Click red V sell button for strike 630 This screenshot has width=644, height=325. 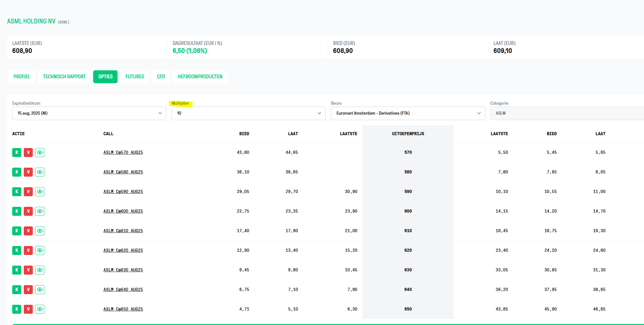[28, 270]
